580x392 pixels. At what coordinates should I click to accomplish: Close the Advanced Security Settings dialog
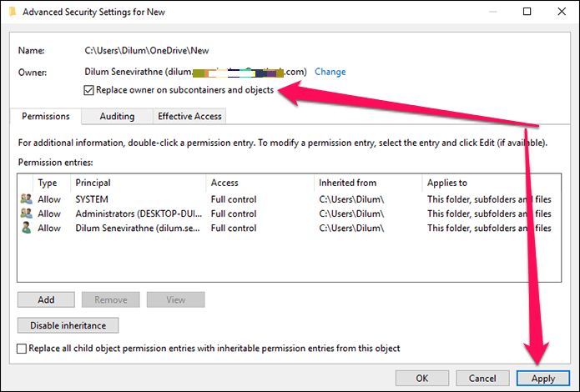coord(562,12)
